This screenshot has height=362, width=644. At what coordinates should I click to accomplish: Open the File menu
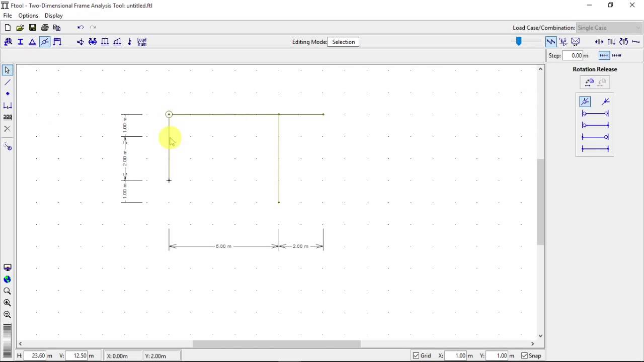pyautogui.click(x=8, y=16)
